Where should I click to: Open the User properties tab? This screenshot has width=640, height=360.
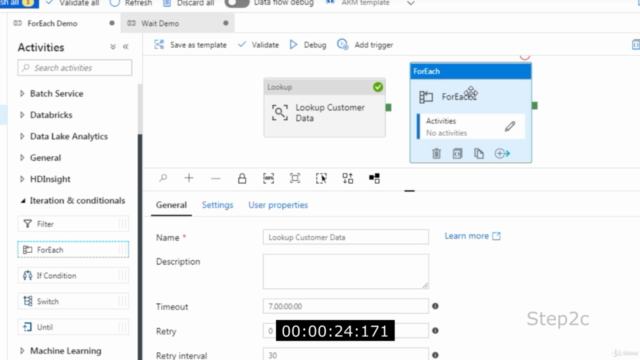278,205
